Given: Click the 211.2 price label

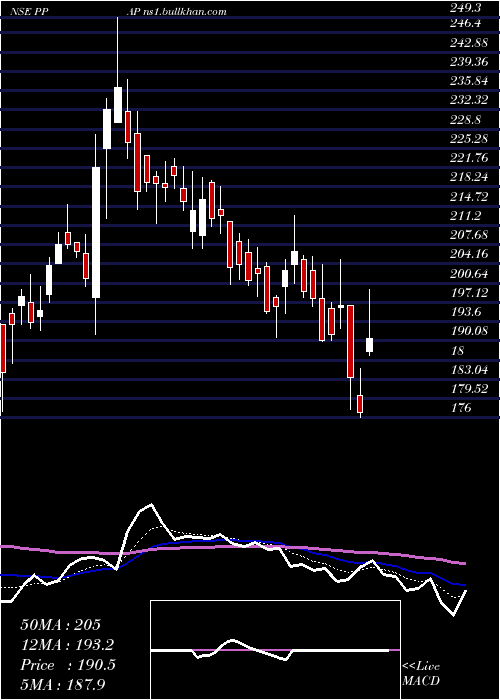Looking at the screenshot, I should click(x=466, y=216).
